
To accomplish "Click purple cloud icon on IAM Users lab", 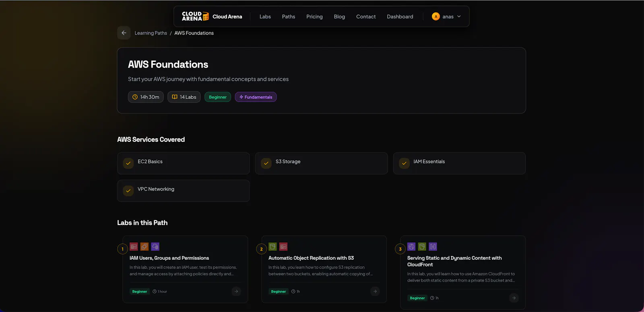I will [x=155, y=246].
